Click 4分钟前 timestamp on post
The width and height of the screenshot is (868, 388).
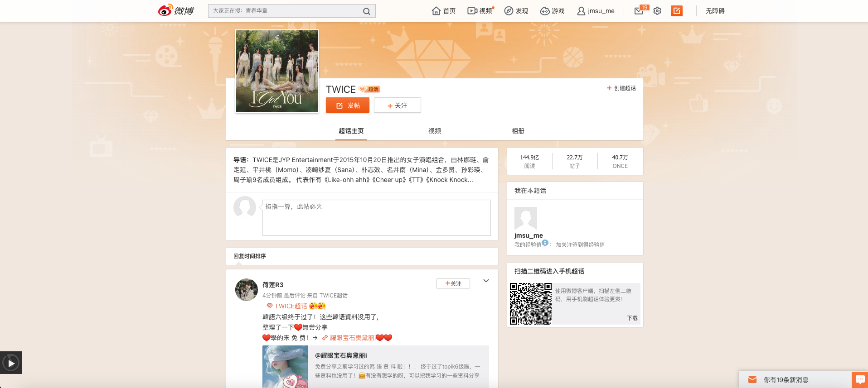pyautogui.click(x=272, y=296)
